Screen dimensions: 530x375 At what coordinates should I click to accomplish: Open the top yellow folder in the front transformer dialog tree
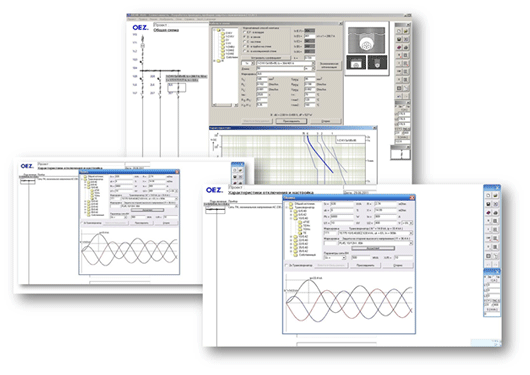pyautogui.click(x=291, y=204)
